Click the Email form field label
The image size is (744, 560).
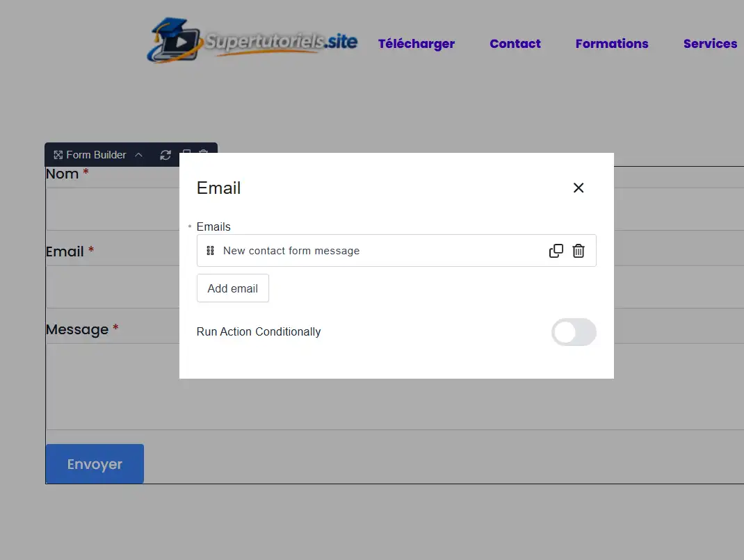coord(65,252)
